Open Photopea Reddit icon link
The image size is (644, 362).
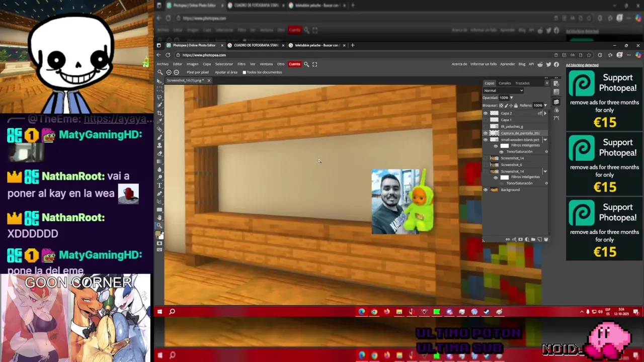(540, 64)
